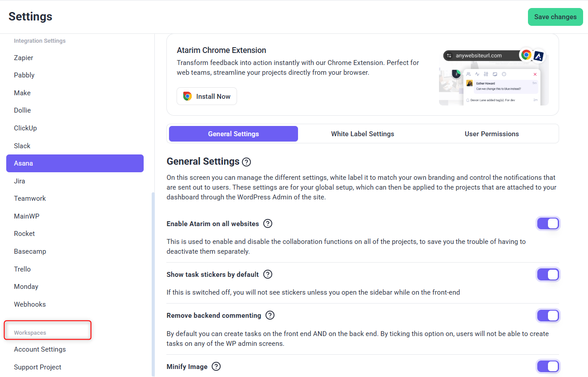Image resolution: width=588 pixels, height=377 pixels.
Task: Open the User Permissions tab
Action: click(x=491, y=134)
